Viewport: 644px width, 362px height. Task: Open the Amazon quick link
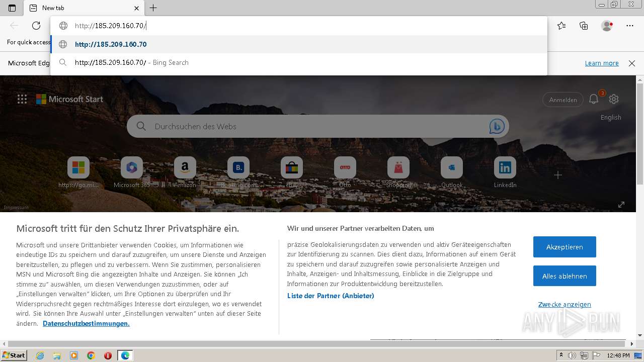click(185, 172)
